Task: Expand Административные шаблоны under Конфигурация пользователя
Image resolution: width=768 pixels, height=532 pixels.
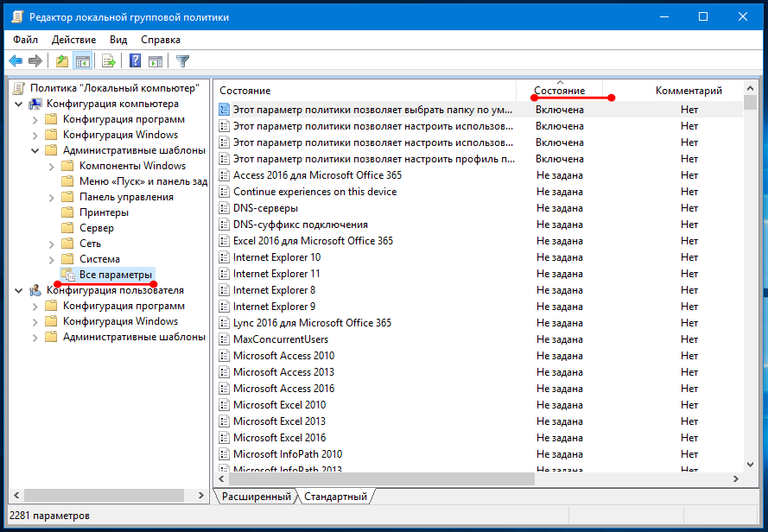Action: tap(35, 338)
